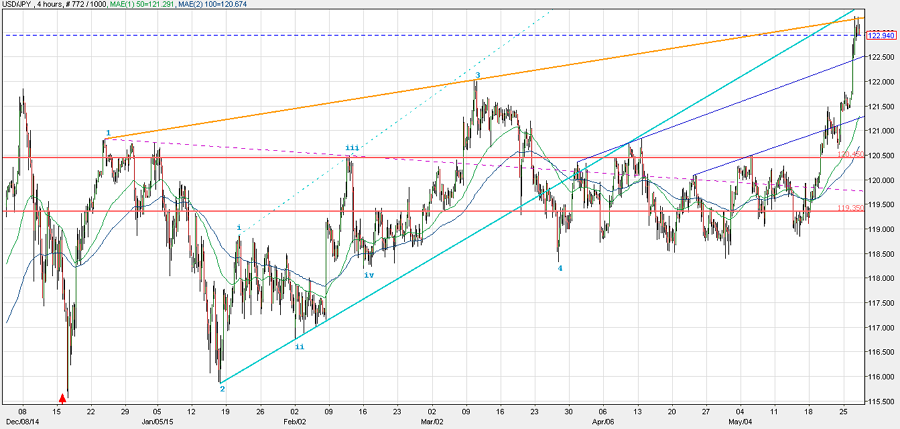The width and height of the screenshot is (900, 429).
Task: Click the '119.000' price axis label
Action: (881, 229)
